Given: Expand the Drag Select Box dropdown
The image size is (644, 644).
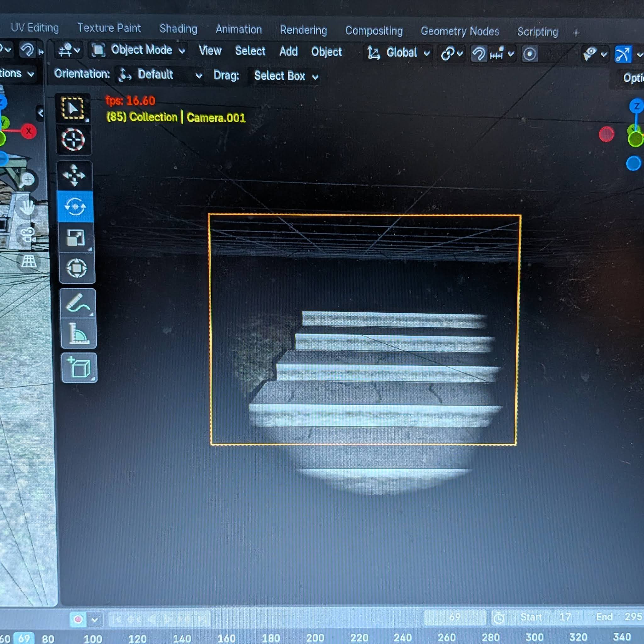Looking at the screenshot, I should [x=285, y=76].
